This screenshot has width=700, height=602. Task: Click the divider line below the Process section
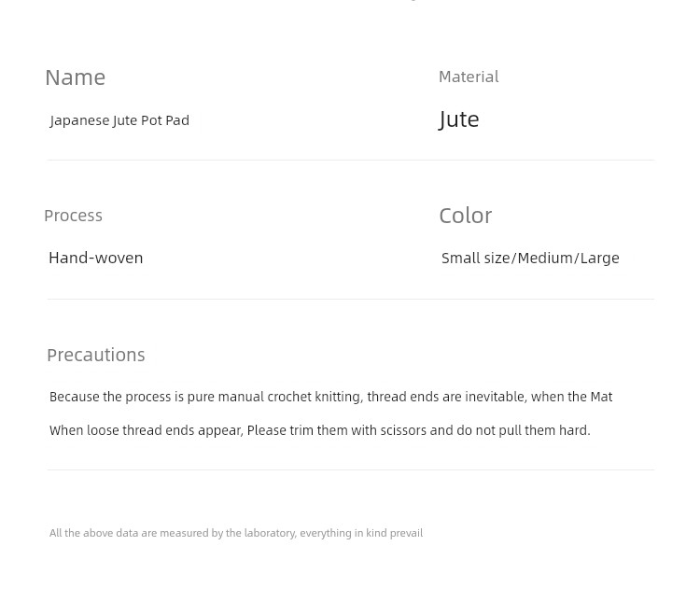click(x=351, y=300)
